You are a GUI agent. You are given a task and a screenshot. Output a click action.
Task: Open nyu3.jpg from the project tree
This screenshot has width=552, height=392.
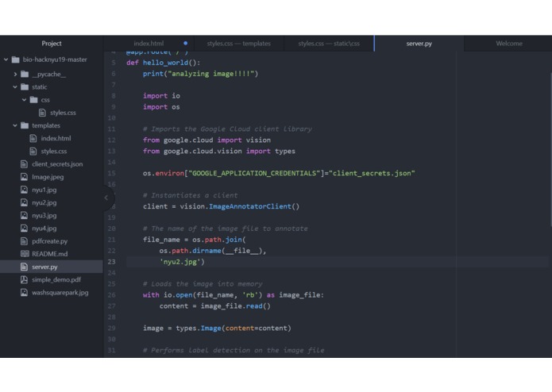click(x=44, y=216)
